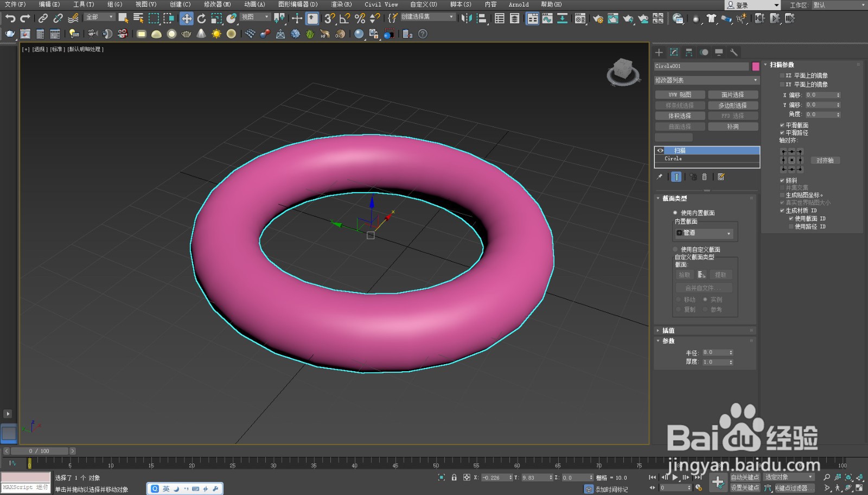The image size is (868, 495).
Task: Select 使用自定义截面 radio button
Action: click(675, 250)
